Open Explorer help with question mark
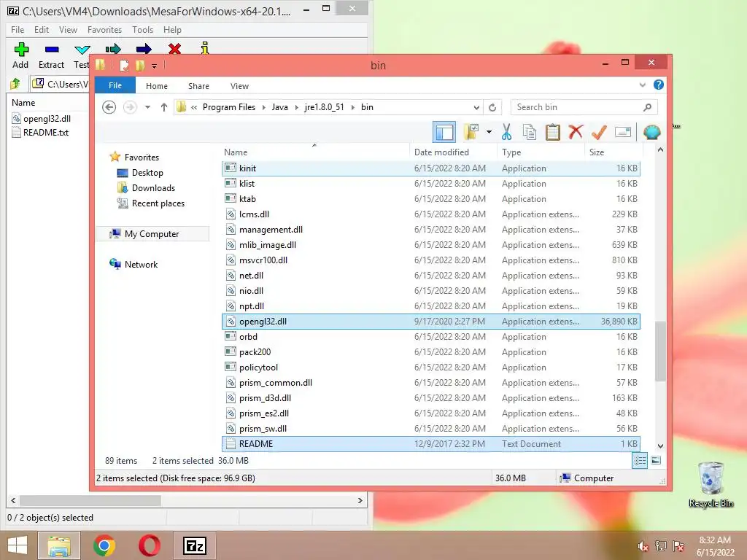 pos(659,85)
